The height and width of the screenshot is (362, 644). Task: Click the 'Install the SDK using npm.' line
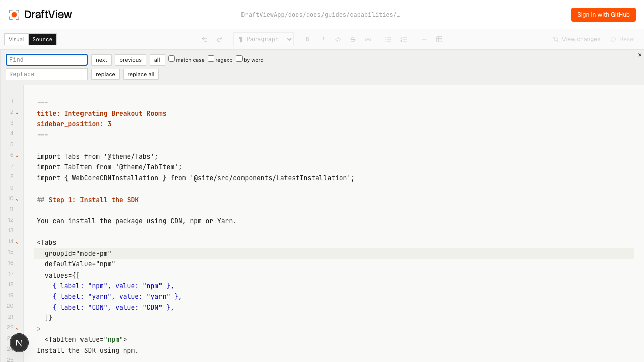click(x=88, y=350)
